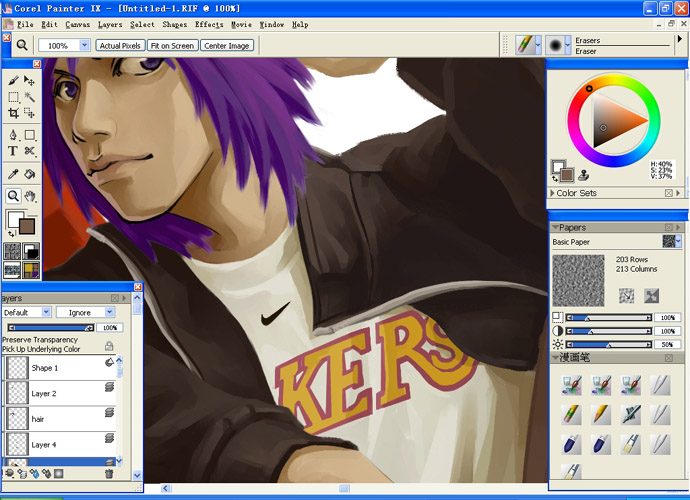
Task: Click the Actual Pixels button
Action: (120, 45)
